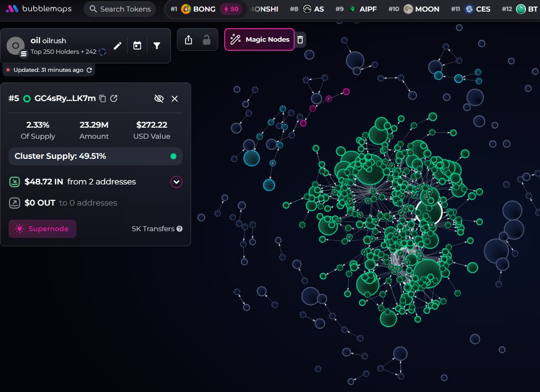Image resolution: width=540 pixels, height=392 pixels.
Task: Click the pencil edit icon
Action: (x=118, y=46)
